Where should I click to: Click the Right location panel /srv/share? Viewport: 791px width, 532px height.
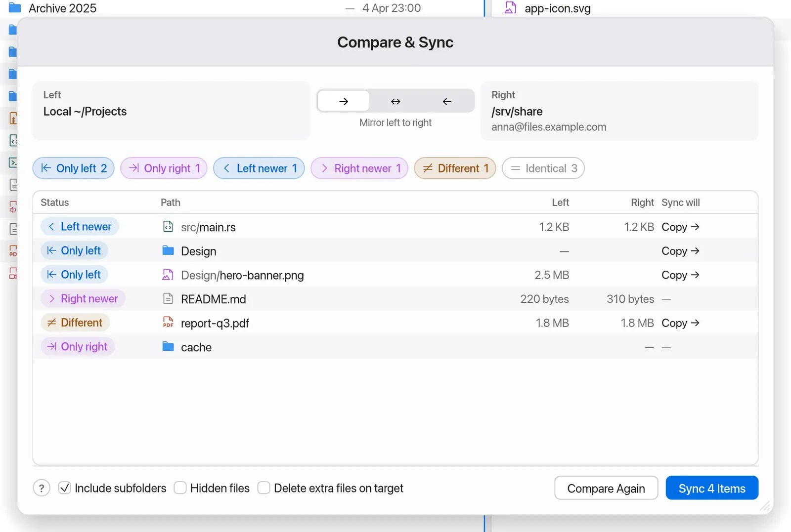pos(619,111)
